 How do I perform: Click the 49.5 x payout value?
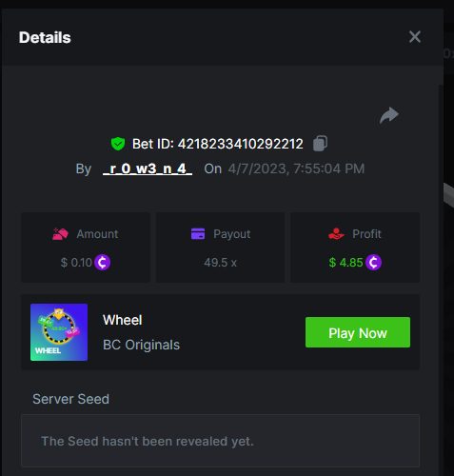[x=220, y=263]
